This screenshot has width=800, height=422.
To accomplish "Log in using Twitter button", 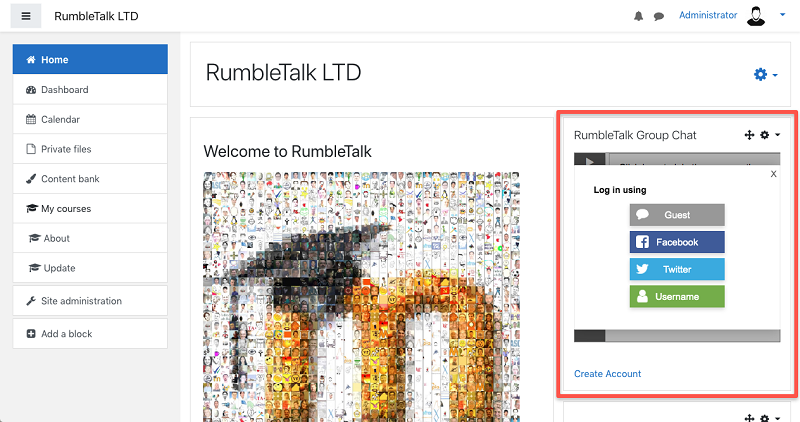I will 677,269.
